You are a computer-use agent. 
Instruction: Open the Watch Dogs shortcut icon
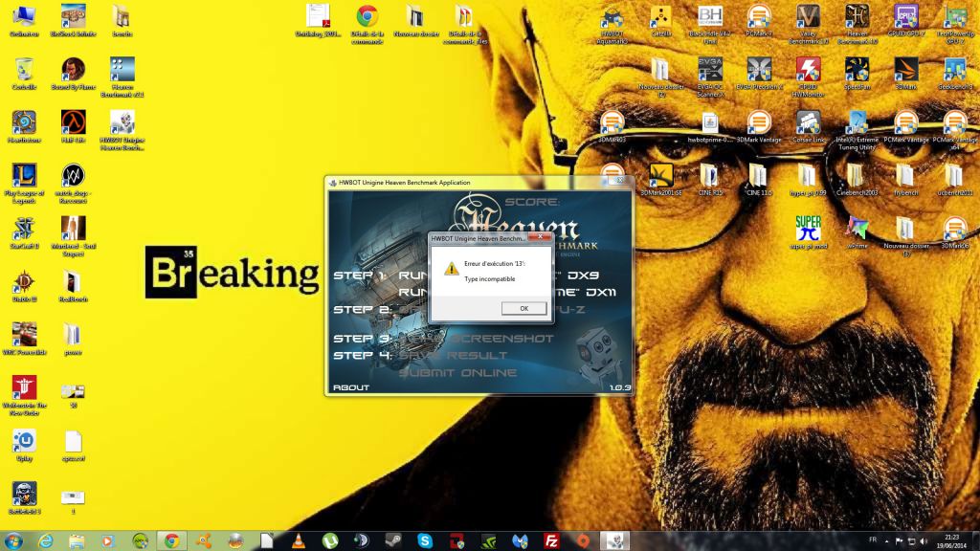[x=73, y=184]
